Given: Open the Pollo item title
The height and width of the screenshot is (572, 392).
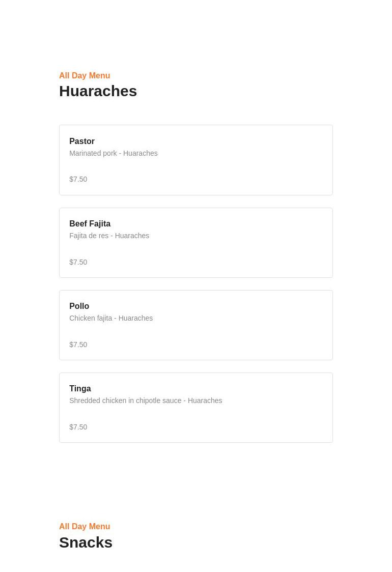Looking at the screenshot, I should 79,306.
